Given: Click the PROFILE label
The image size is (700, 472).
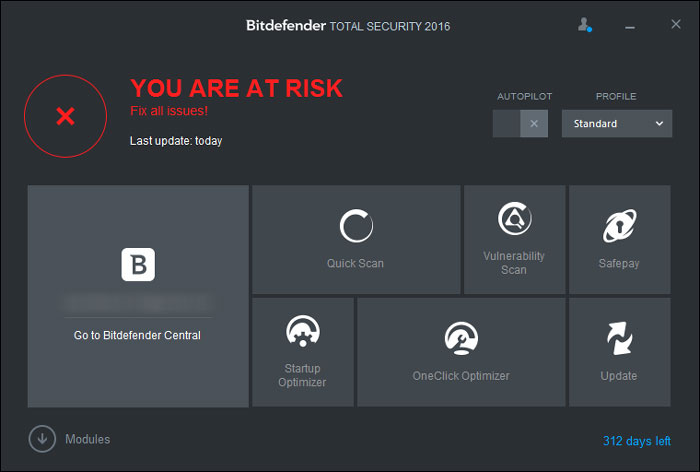Looking at the screenshot, I should 616,96.
